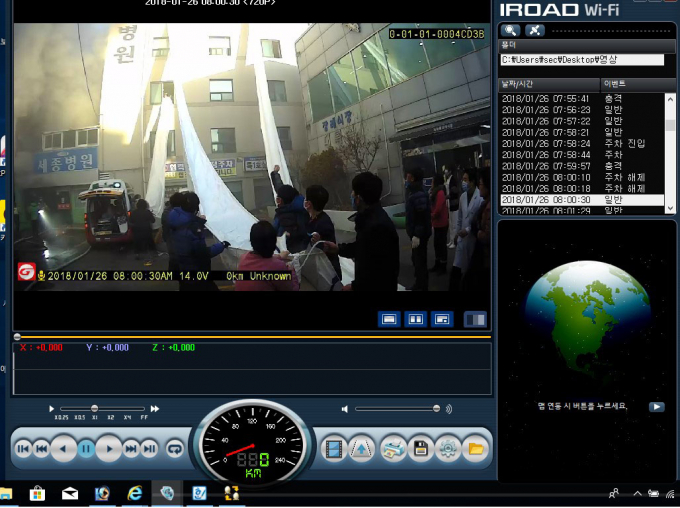Play the video in reverse

pyautogui.click(x=63, y=449)
